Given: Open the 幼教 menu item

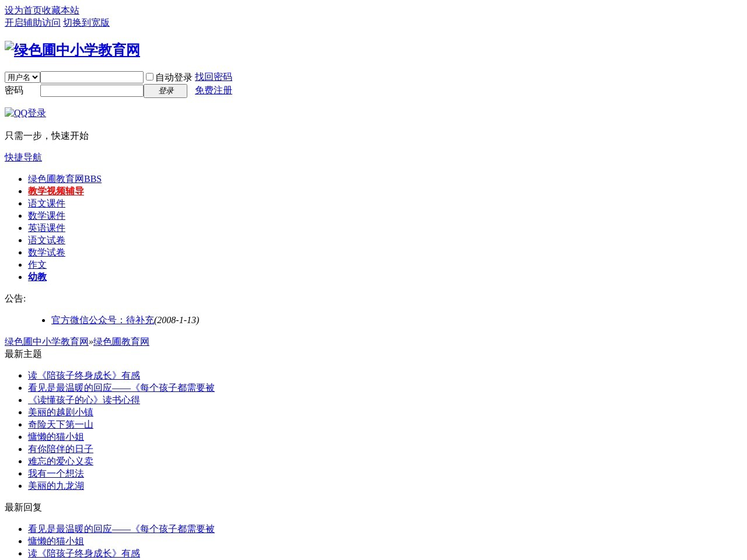Looking at the screenshot, I should (x=37, y=277).
